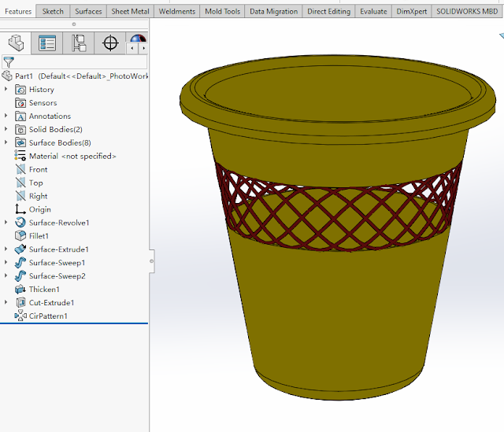The image size is (504, 432).
Task: Expand Solid Bodies(2) folder
Action: point(6,130)
